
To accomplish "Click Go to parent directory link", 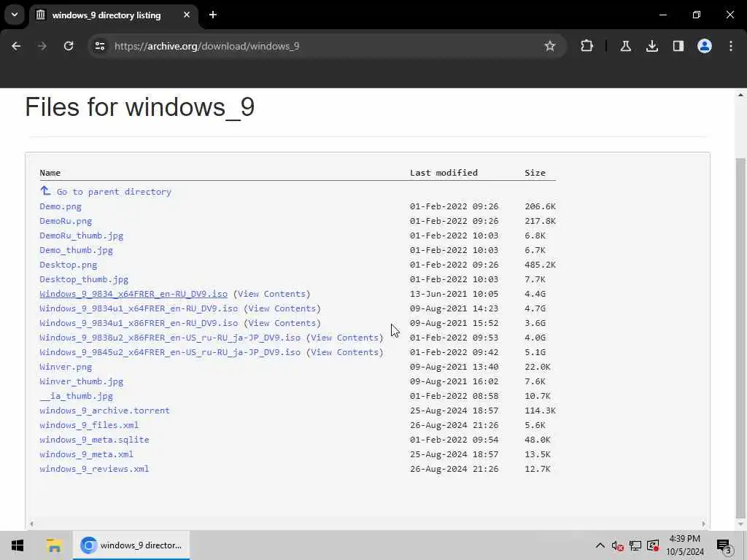I will point(114,192).
